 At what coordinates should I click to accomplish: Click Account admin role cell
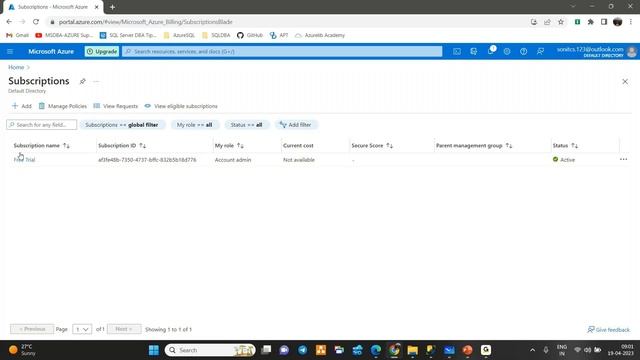(233, 160)
